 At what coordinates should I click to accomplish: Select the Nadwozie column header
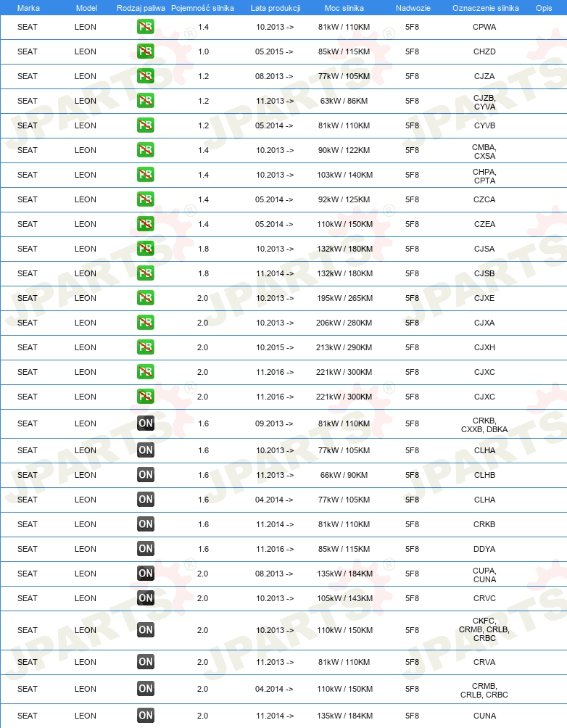pos(413,8)
